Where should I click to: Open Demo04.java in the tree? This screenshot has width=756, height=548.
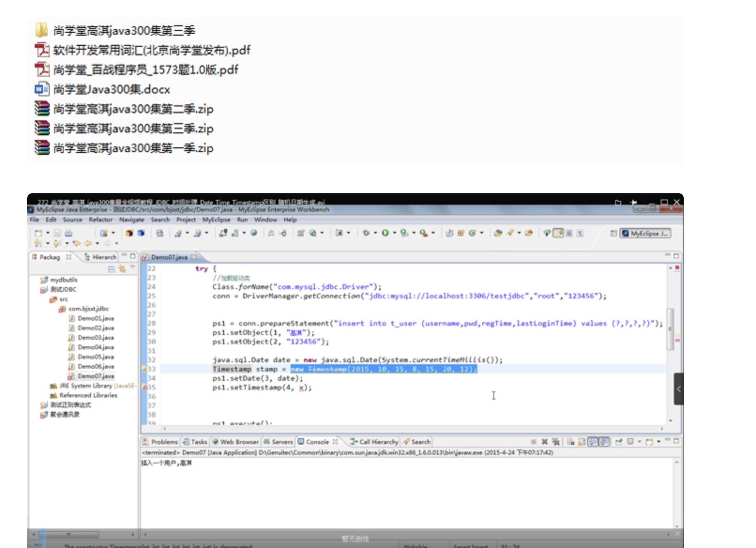[x=91, y=347]
